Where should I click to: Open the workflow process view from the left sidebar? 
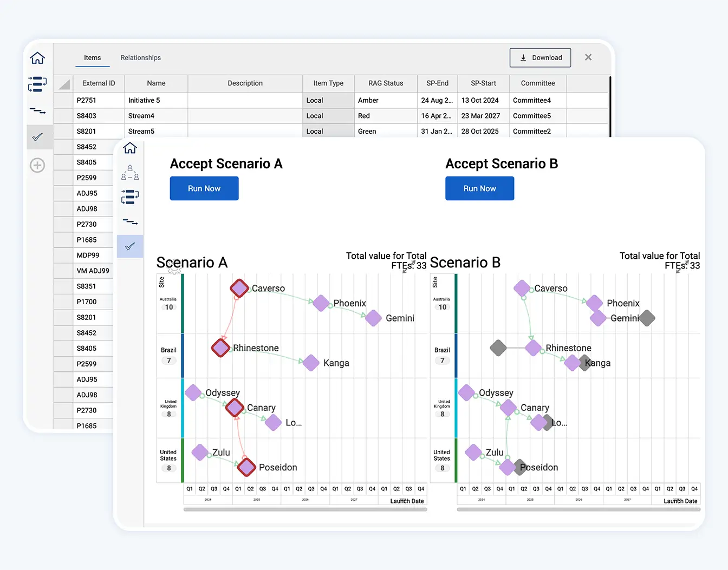point(37,84)
